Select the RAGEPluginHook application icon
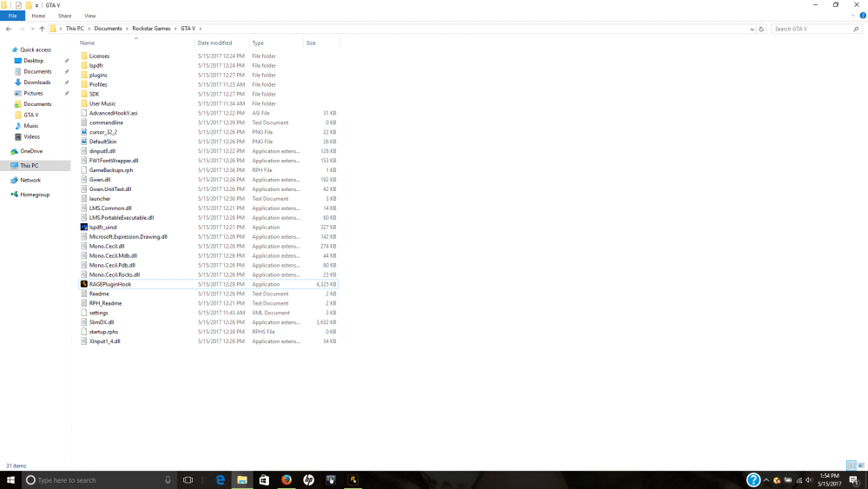 point(84,284)
